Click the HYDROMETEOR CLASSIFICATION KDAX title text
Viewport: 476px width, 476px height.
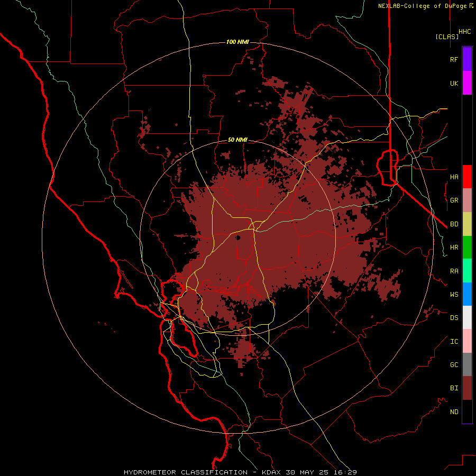click(240, 472)
